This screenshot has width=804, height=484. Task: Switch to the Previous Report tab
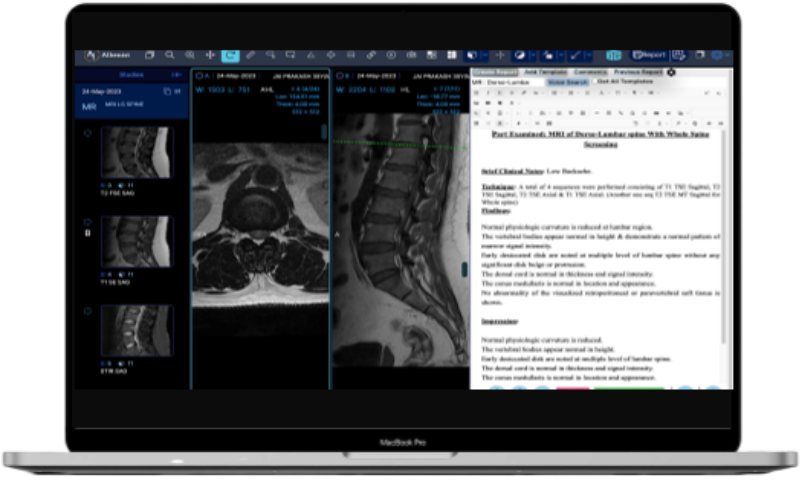click(x=638, y=72)
